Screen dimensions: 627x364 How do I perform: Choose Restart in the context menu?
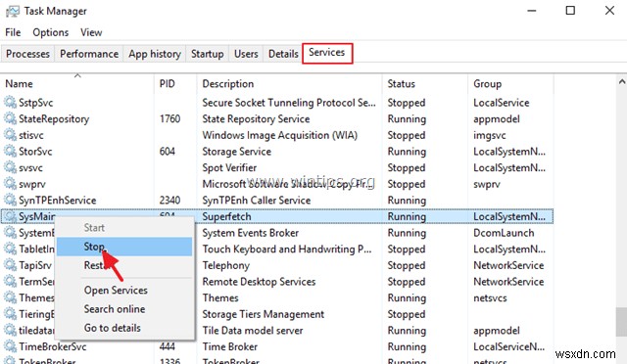124,265
